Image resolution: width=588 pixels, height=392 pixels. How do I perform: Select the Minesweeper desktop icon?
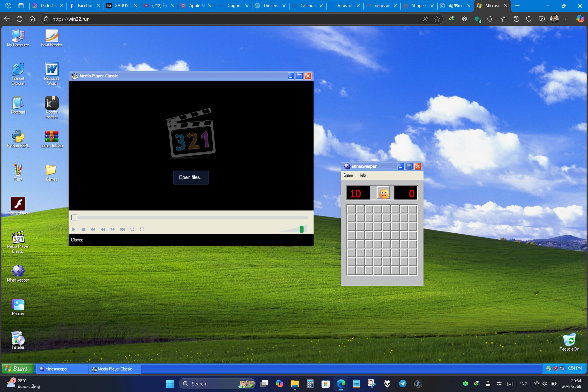[18, 273]
